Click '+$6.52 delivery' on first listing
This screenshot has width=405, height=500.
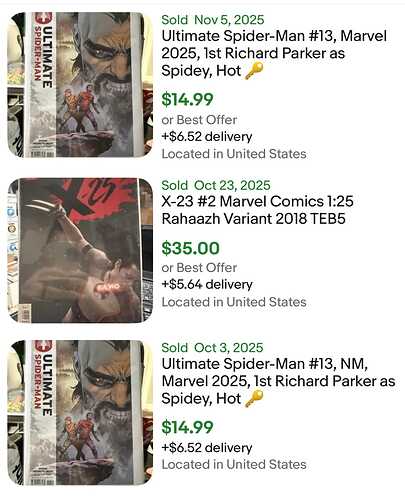pos(207,136)
